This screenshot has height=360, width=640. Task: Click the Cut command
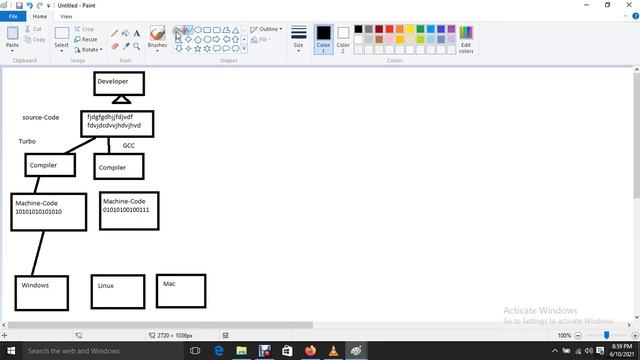(x=33, y=29)
